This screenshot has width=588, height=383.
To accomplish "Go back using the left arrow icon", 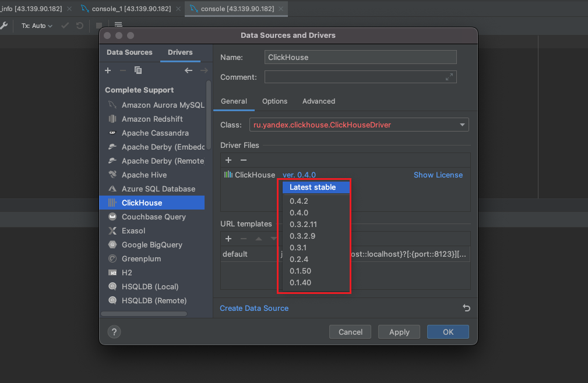I will pyautogui.click(x=188, y=70).
